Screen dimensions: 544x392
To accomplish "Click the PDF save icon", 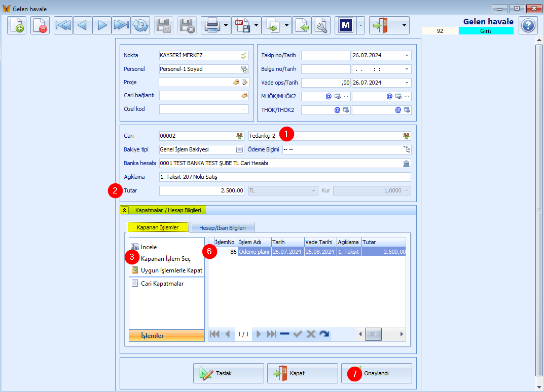I will [242, 25].
